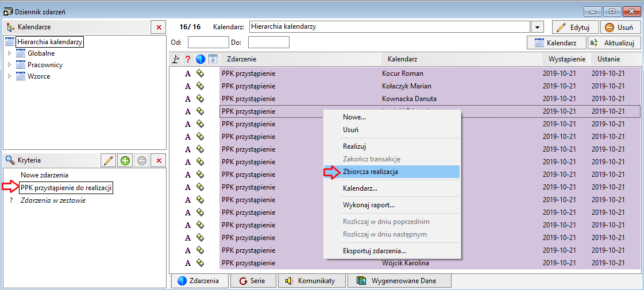
Task: Click the Aktualizuj button
Action: (615, 42)
